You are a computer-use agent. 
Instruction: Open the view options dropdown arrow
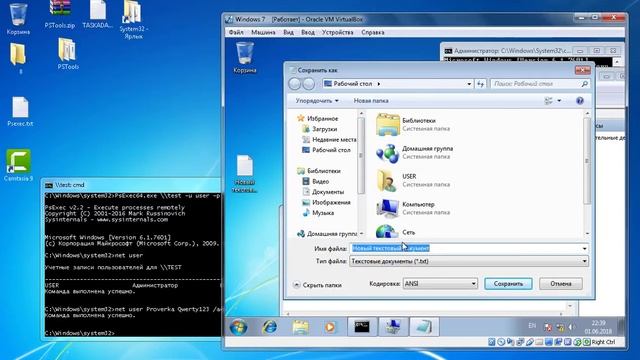point(559,100)
